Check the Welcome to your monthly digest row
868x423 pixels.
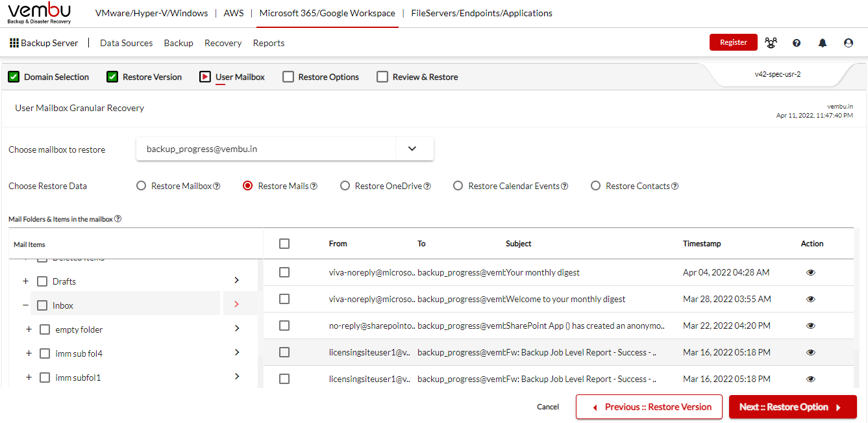click(284, 299)
